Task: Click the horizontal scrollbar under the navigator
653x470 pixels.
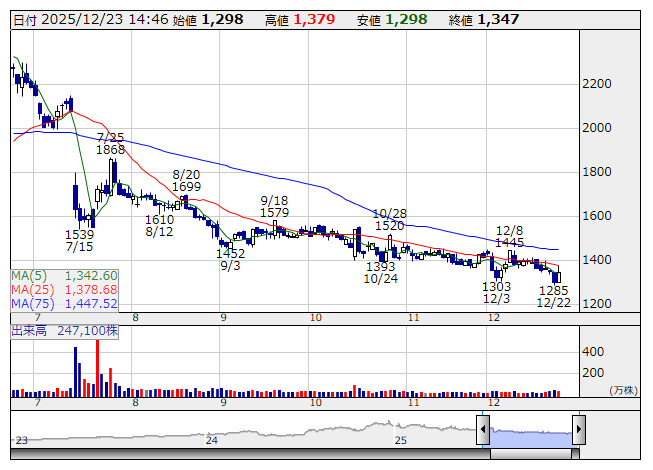Action: click(x=300, y=451)
